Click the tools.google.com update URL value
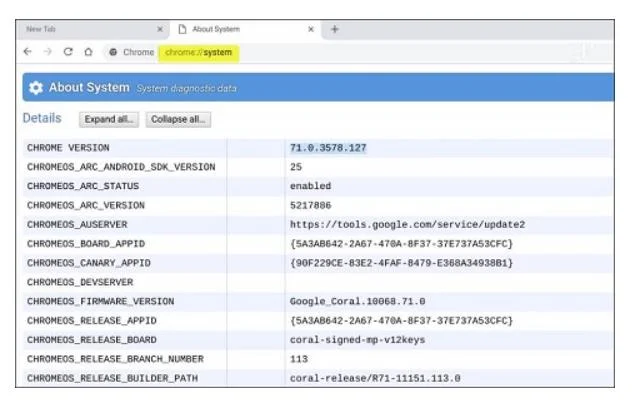 [408, 224]
